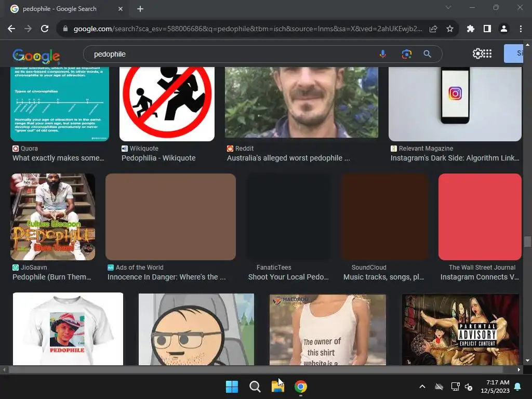Image resolution: width=532 pixels, height=399 pixels.
Task: Click the address bar URL
Action: pos(248,29)
